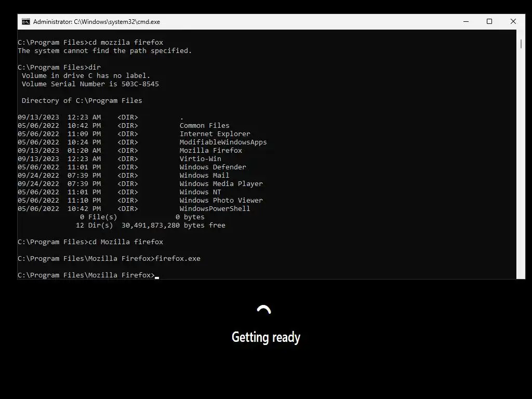Maximize the Administrator cmd.exe window
This screenshot has height=399, width=532.
pos(489,21)
